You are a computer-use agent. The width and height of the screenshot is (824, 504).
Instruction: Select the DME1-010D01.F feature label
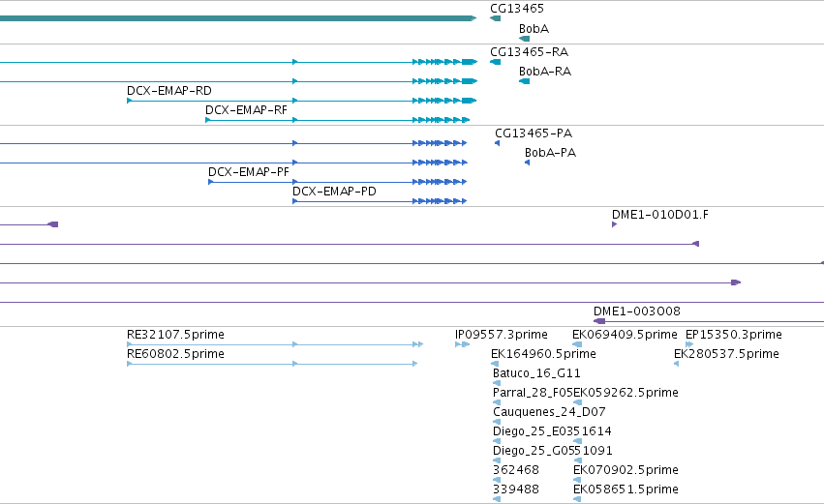659,215
